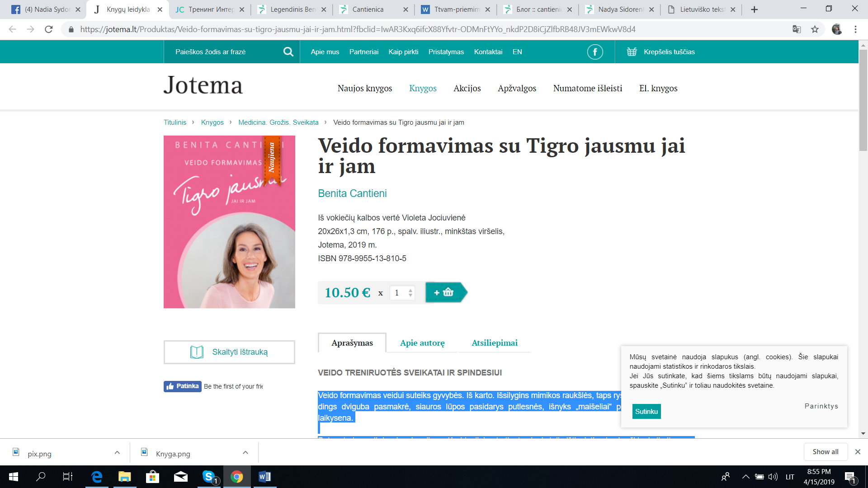Accept cookies with the Sutinku button
868x488 pixels.
(x=646, y=412)
